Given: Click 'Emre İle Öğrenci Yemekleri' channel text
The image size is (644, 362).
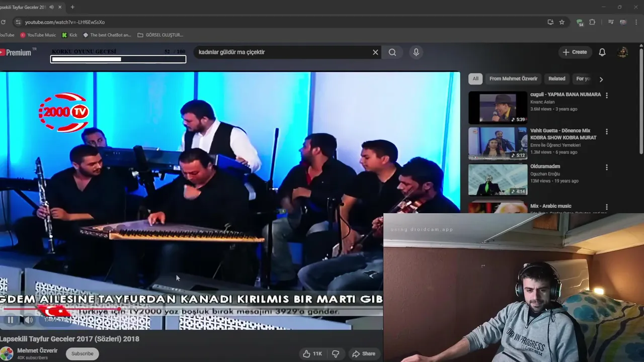Looking at the screenshot, I should (x=555, y=145).
